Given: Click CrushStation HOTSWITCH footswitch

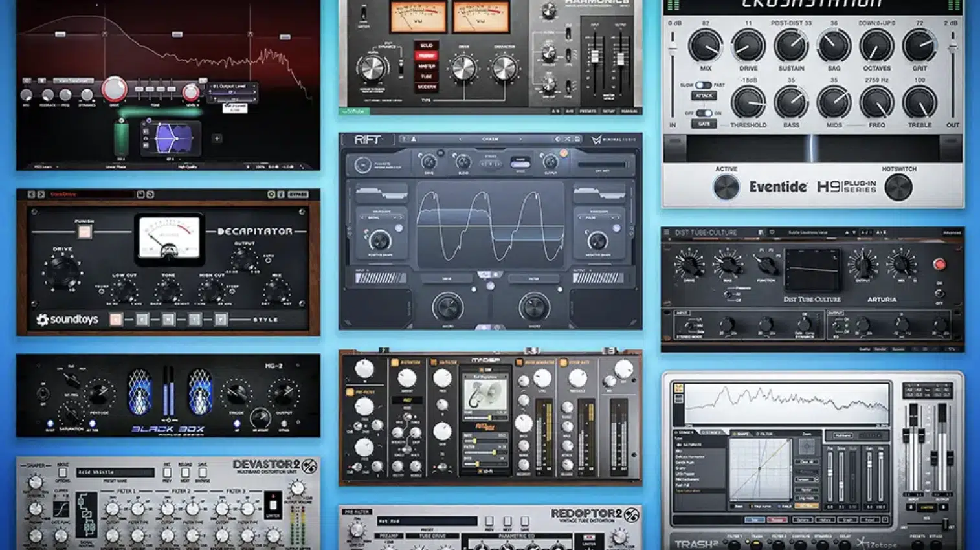Looking at the screenshot, I should pyautogui.click(x=898, y=188).
